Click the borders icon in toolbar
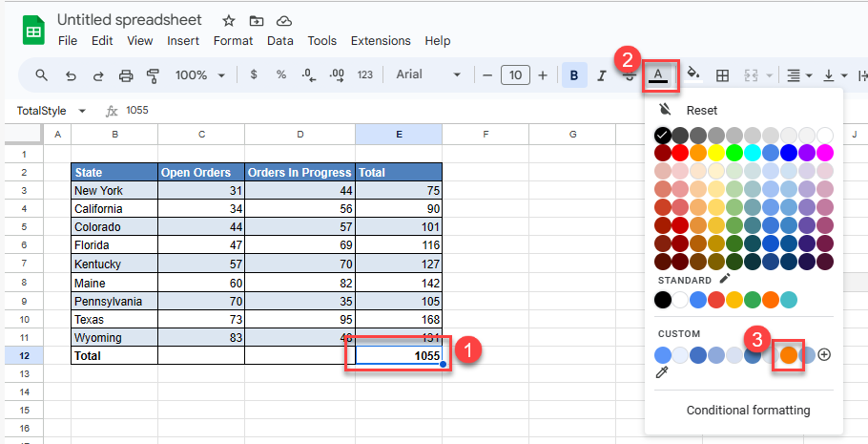Screen dimensions: 868x444 (x=723, y=75)
